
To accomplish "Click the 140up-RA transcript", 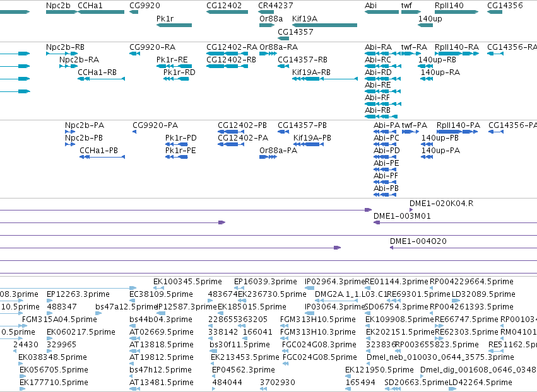I will 427,79.
